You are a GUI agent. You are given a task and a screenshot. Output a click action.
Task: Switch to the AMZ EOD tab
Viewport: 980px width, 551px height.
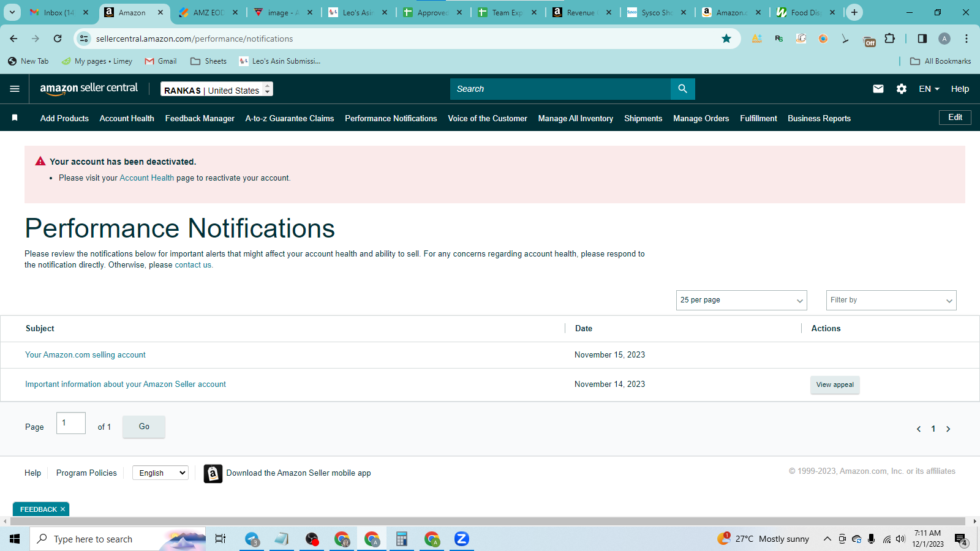point(208,12)
